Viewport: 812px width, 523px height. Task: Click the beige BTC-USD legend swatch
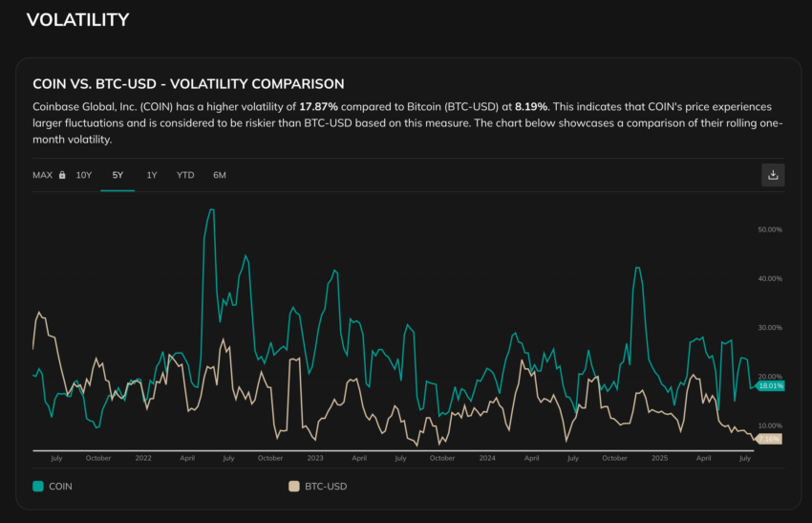coord(294,487)
